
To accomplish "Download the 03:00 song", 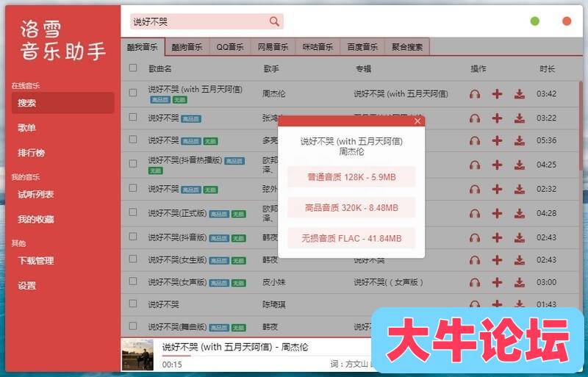I will pos(520,282).
